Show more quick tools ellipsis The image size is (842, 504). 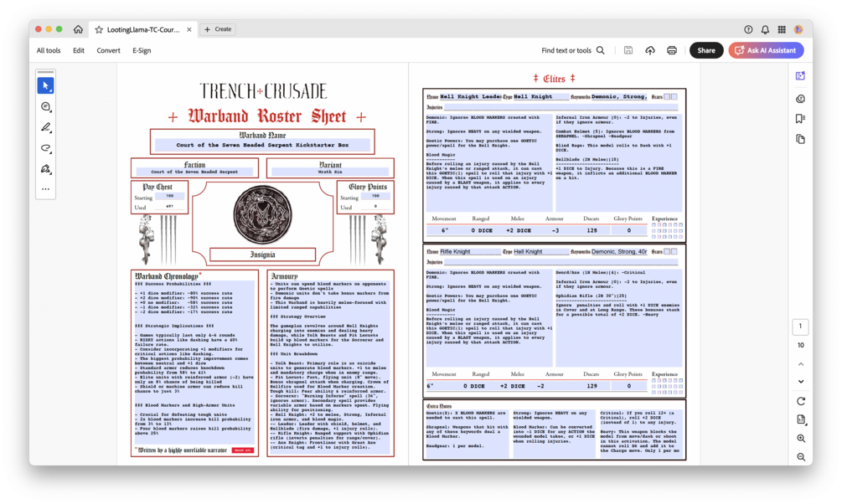[x=45, y=189]
